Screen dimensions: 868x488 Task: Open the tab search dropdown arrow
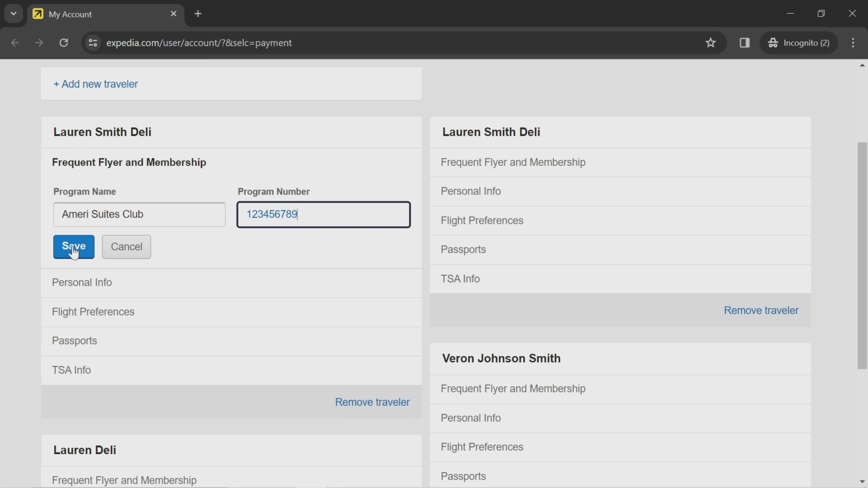(14, 14)
